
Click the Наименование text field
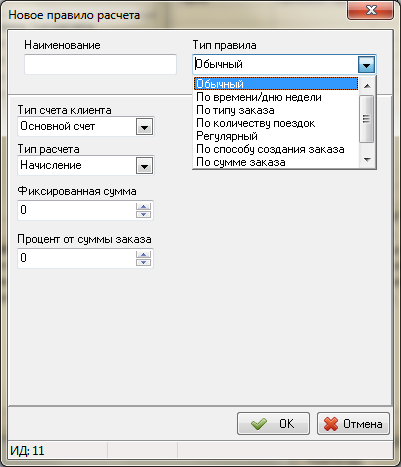pos(100,64)
